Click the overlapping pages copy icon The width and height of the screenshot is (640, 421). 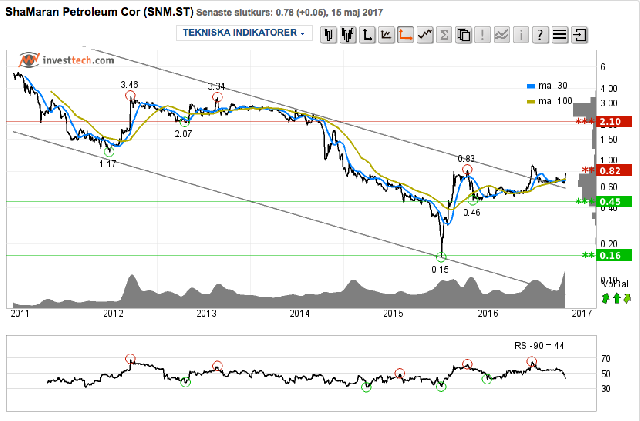coord(463,35)
